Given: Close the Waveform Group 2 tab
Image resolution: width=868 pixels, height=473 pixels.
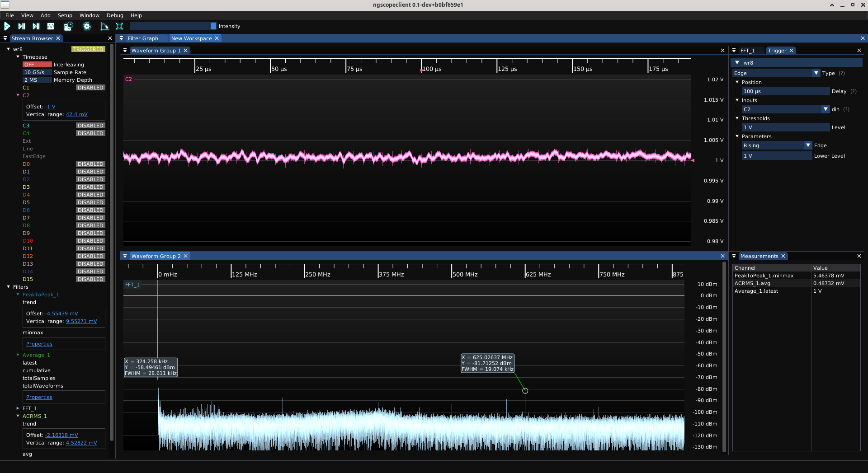Looking at the screenshot, I should click(185, 256).
